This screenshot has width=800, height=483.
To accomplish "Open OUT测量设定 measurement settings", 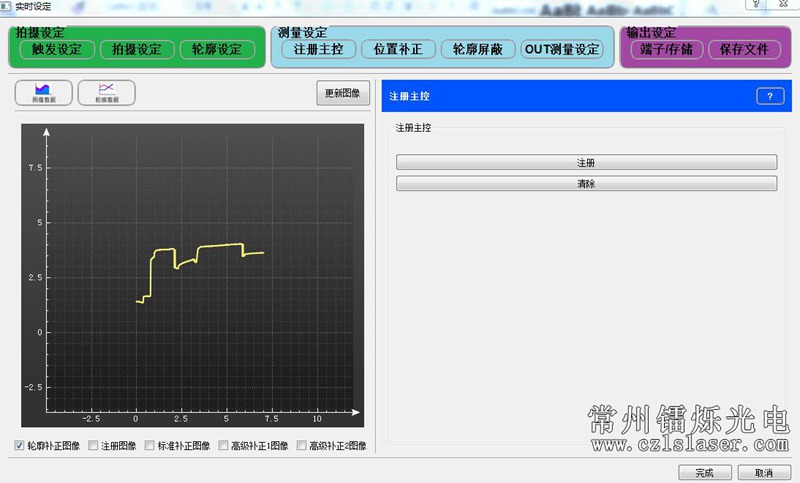I will click(562, 49).
